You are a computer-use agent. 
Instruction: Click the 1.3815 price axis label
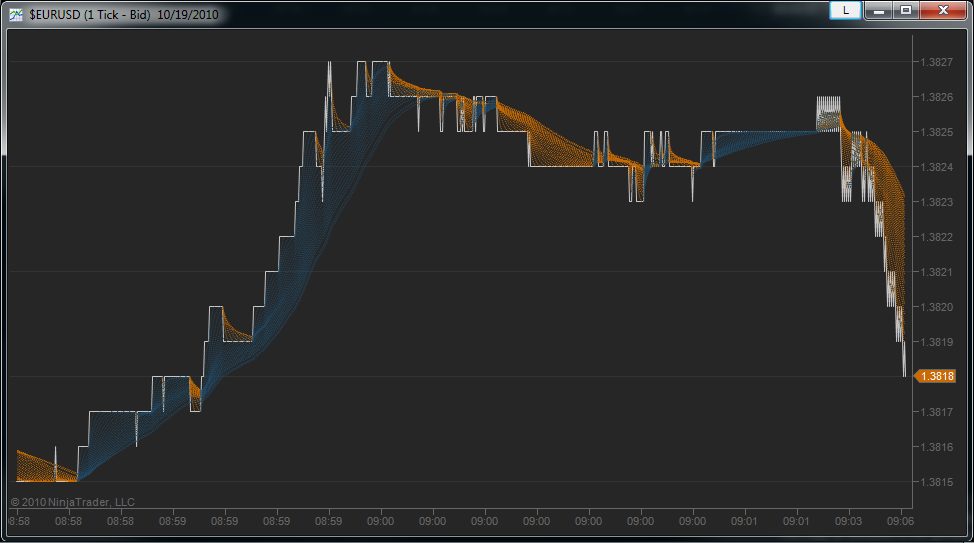[x=936, y=481]
